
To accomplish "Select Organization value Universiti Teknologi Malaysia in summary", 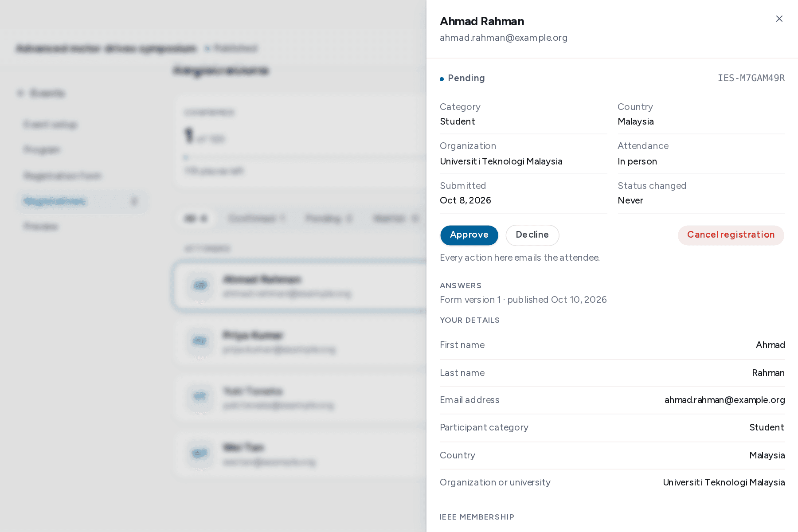I will click(x=501, y=161).
